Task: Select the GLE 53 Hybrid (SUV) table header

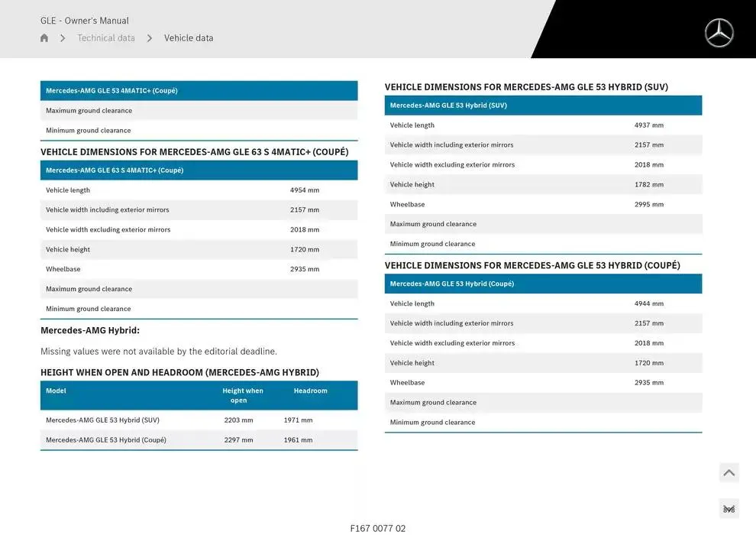Action: [448, 105]
